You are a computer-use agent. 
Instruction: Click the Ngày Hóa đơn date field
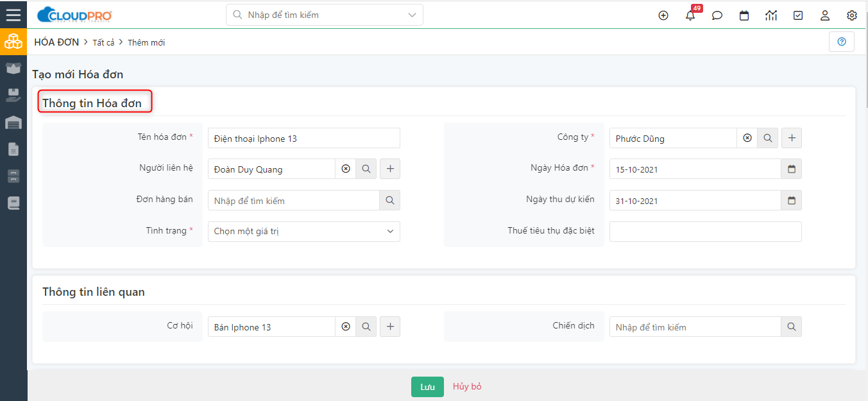[x=695, y=169]
